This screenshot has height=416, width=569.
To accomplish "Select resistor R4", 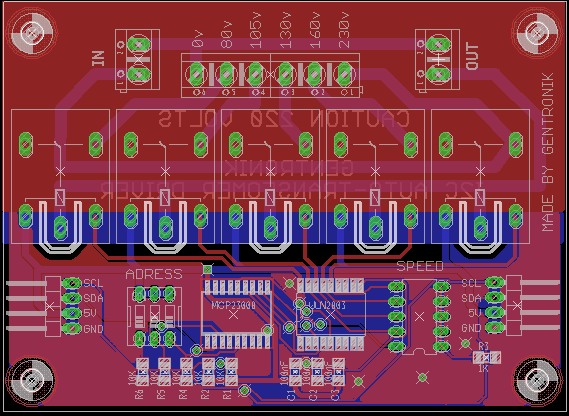I will click(187, 372).
